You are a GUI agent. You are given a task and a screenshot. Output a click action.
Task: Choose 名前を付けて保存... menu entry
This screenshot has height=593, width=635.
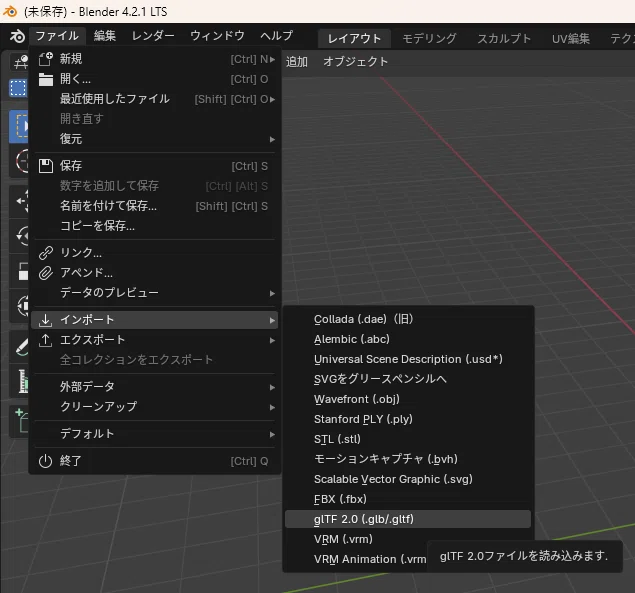pos(154,206)
